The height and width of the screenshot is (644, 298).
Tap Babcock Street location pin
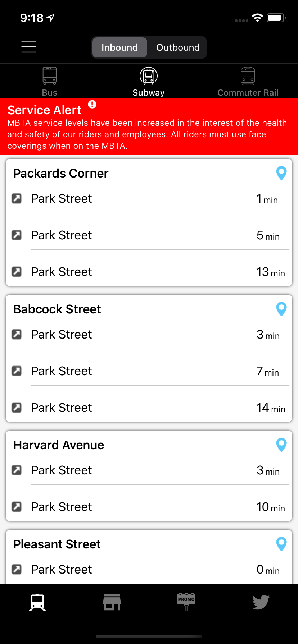[281, 309]
